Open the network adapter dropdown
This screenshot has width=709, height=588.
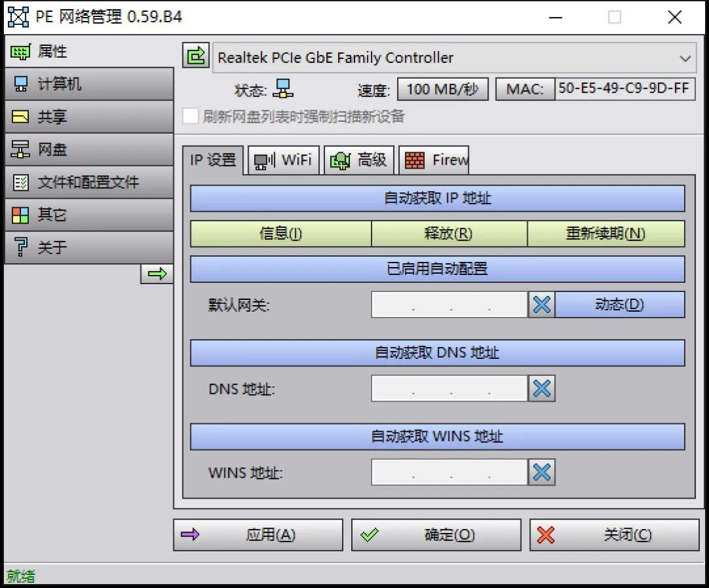[686, 58]
